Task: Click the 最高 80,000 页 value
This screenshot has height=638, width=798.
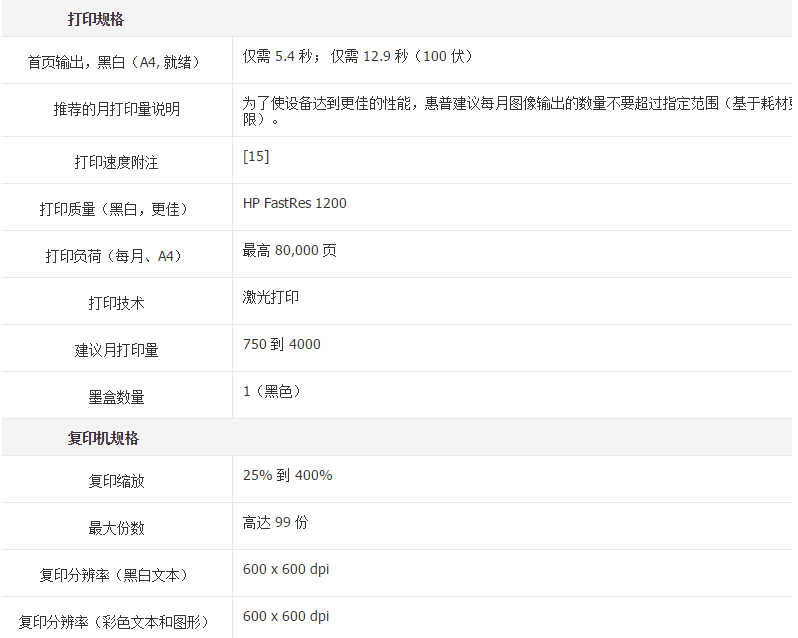Action: (x=290, y=251)
